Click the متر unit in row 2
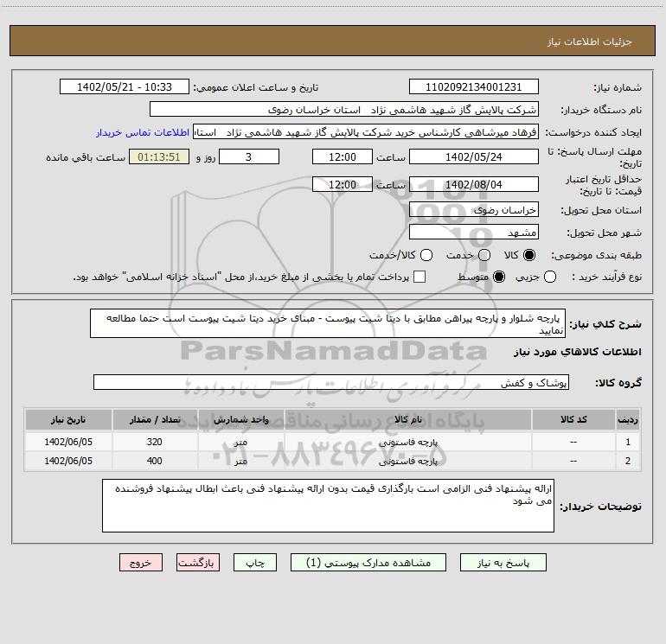 pyautogui.click(x=240, y=461)
